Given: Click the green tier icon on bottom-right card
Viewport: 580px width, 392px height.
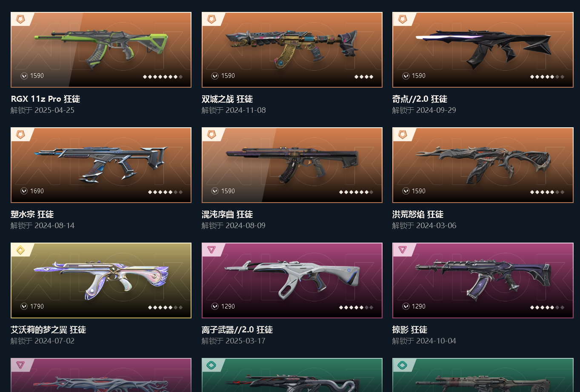Looking at the screenshot, I should click(402, 365).
